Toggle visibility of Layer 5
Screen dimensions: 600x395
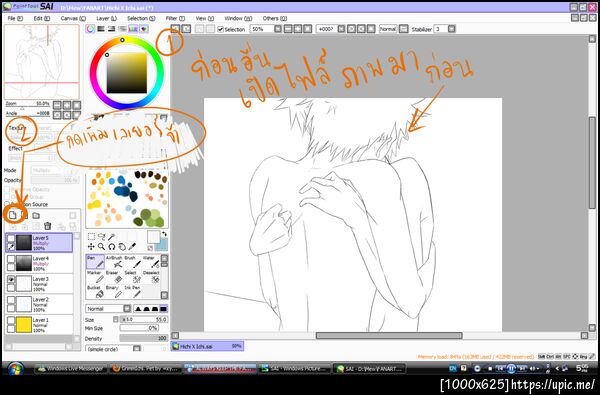click(x=11, y=239)
